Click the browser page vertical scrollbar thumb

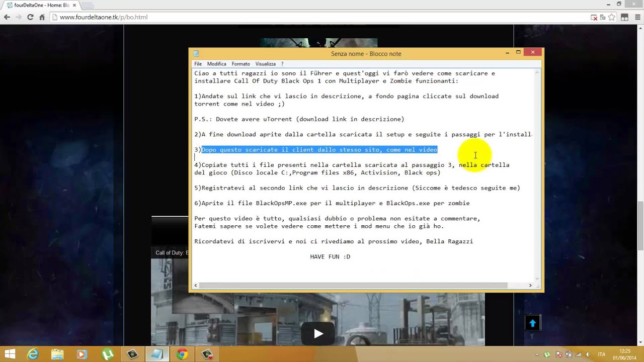[640, 226]
